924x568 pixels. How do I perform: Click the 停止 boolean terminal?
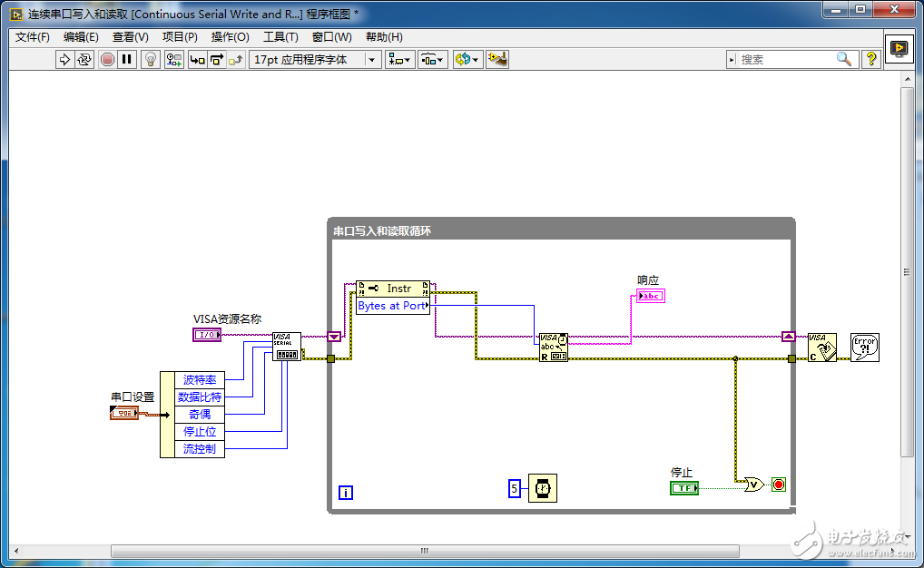click(x=684, y=488)
